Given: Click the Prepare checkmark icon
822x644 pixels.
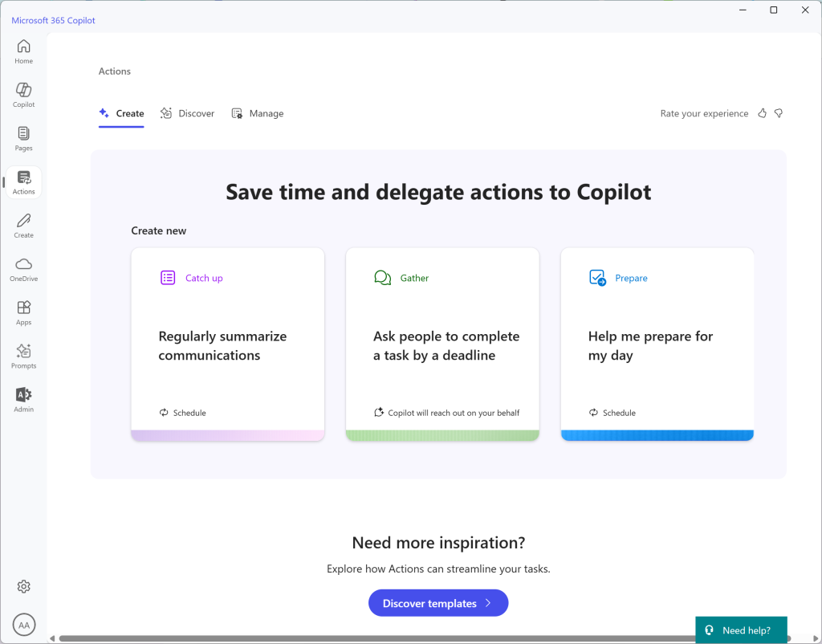Looking at the screenshot, I should click(597, 277).
